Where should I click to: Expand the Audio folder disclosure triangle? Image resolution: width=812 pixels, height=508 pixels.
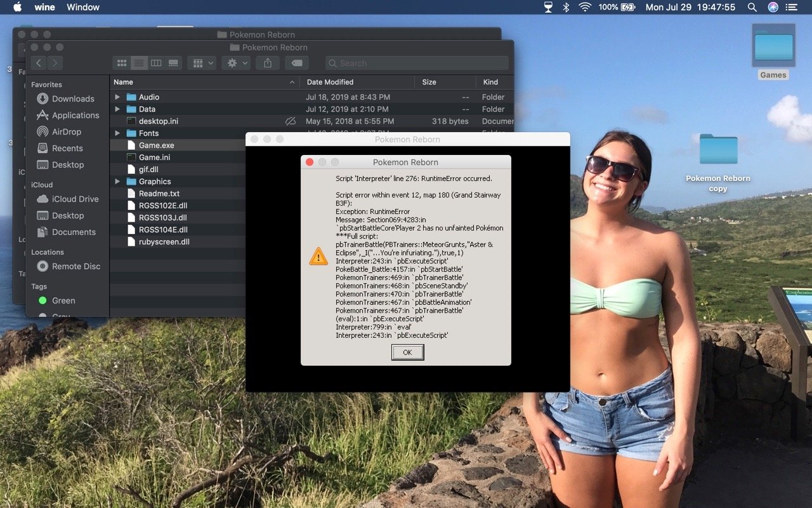click(117, 97)
